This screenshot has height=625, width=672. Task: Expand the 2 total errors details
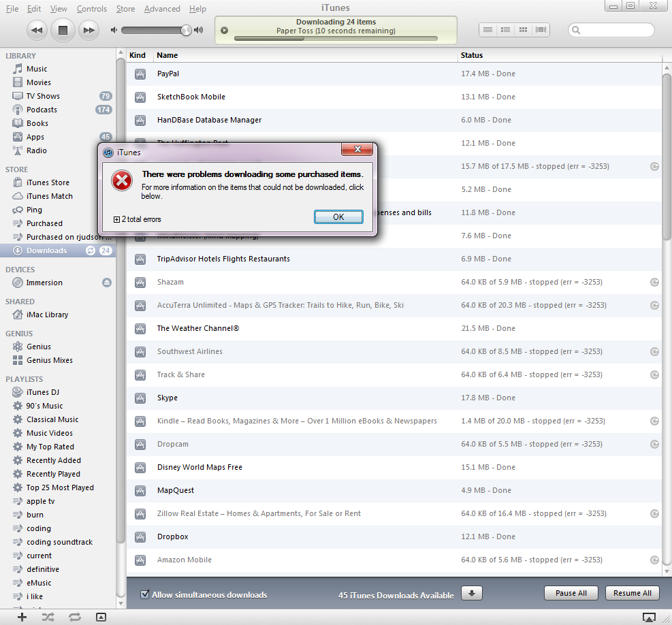tap(116, 219)
